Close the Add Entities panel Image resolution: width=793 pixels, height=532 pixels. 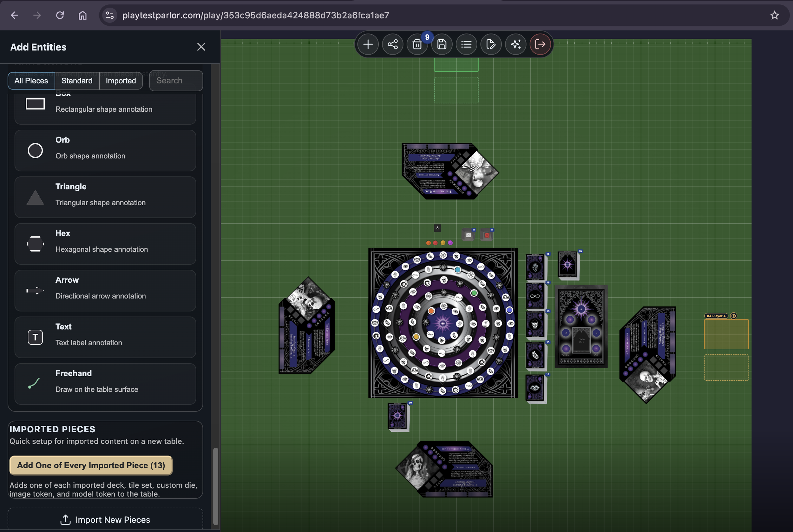(201, 47)
